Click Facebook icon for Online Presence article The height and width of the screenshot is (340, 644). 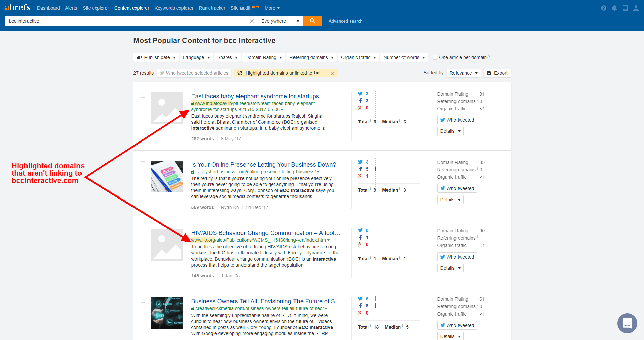(x=360, y=169)
